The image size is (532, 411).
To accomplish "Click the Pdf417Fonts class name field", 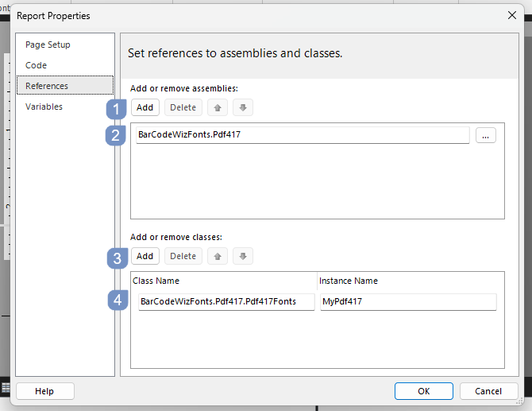I will coord(226,301).
